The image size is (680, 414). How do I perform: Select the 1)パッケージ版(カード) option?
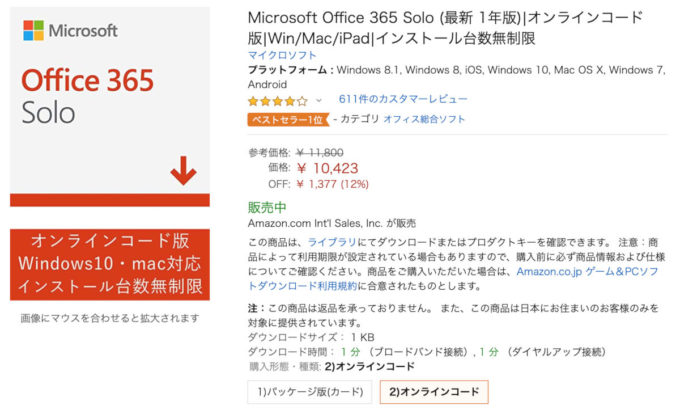coord(310,392)
